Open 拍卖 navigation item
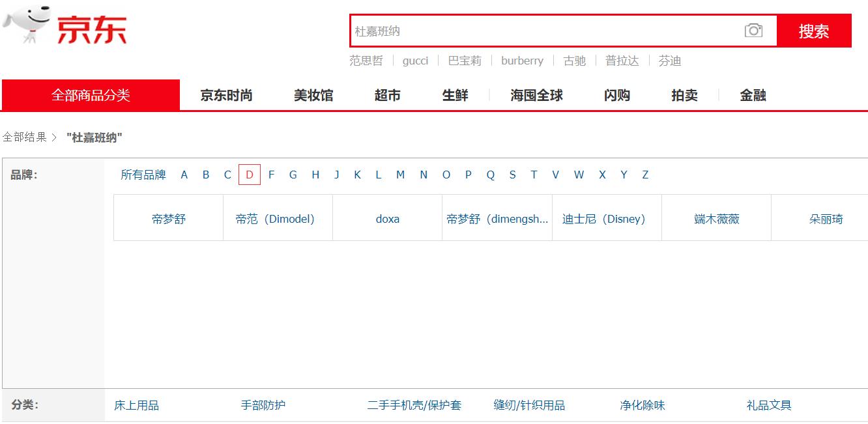Image resolution: width=868 pixels, height=424 pixels. [685, 95]
